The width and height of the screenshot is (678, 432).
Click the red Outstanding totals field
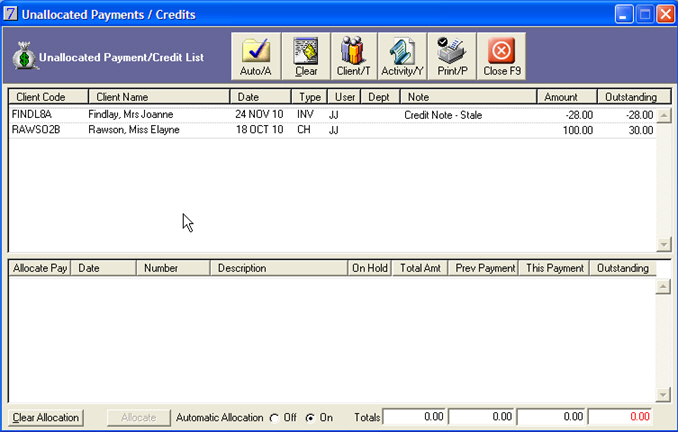tap(621, 417)
